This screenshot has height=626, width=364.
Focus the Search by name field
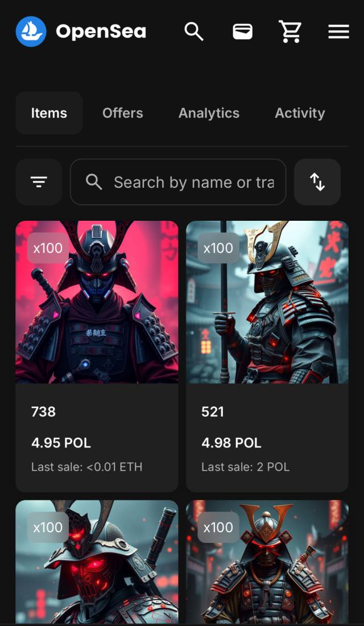coord(178,182)
